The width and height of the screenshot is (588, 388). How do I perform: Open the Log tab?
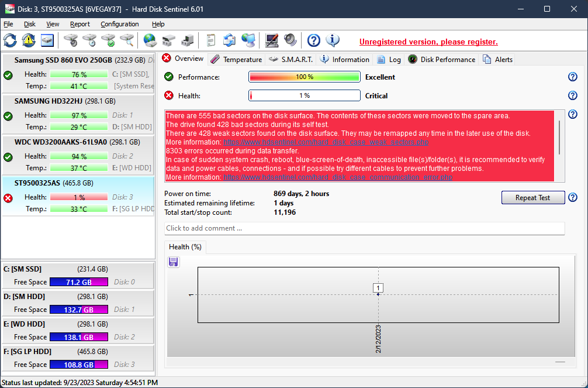[389, 59]
